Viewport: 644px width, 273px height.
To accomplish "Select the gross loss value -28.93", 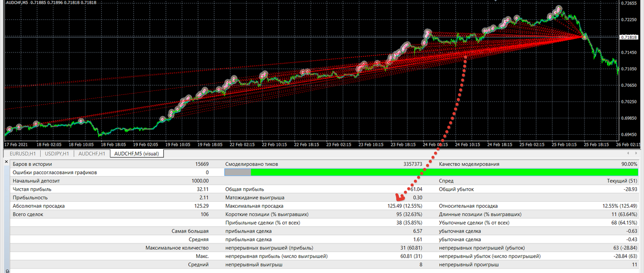I will click(630, 189).
